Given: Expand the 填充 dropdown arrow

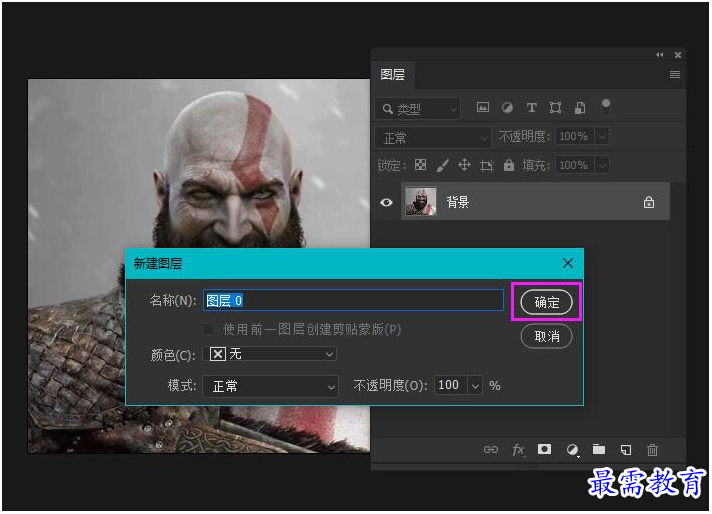Looking at the screenshot, I should click(x=603, y=165).
